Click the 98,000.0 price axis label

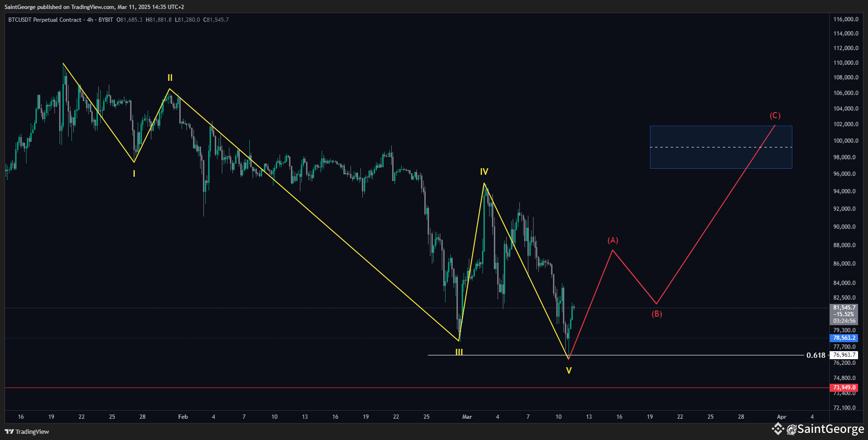(844, 157)
